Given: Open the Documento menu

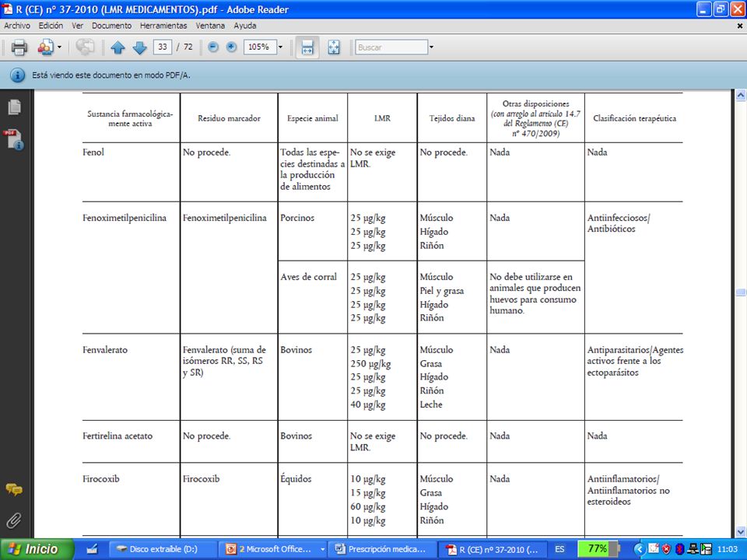Looking at the screenshot, I should coord(111,26).
